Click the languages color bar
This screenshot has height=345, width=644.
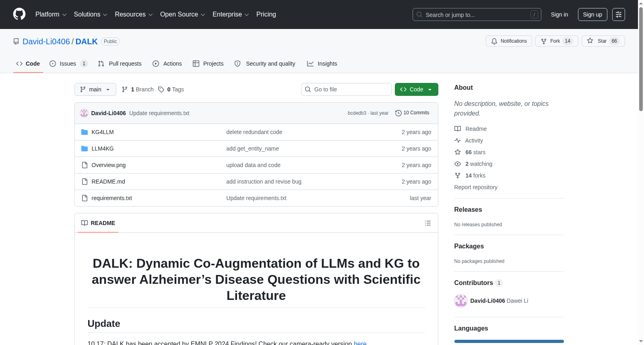[509, 341]
